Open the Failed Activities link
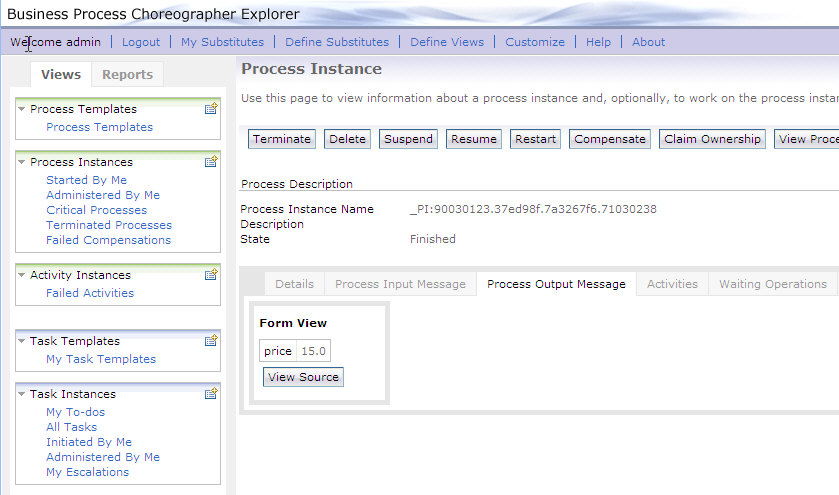 90,293
